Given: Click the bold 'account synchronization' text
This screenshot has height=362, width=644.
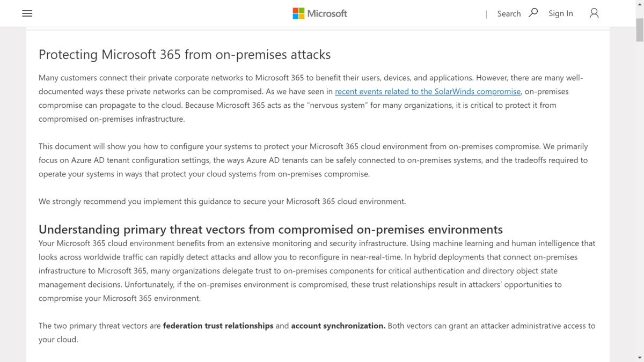Looking at the screenshot, I should (338, 326).
